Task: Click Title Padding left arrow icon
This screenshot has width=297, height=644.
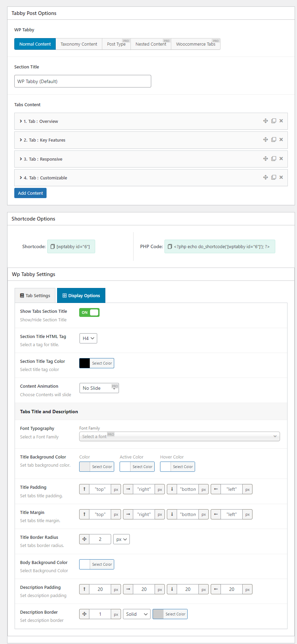Action: click(216, 489)
